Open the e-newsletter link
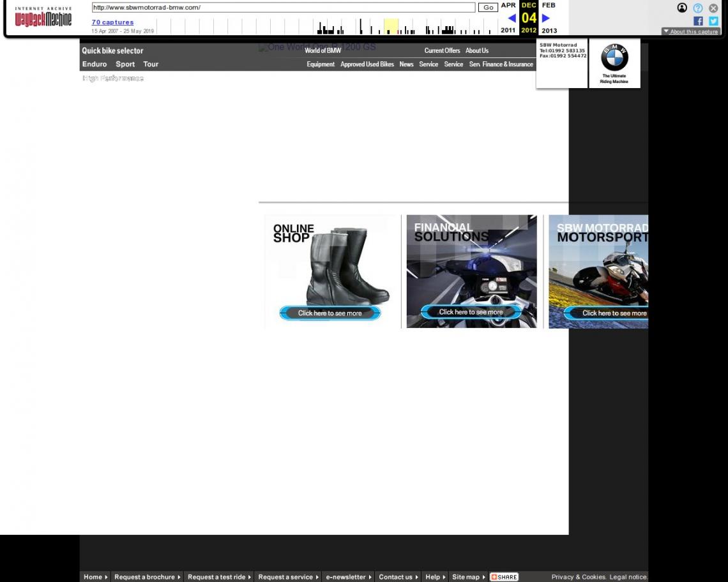The width and height of the screenshot is (728, 582). coord(349,577)
